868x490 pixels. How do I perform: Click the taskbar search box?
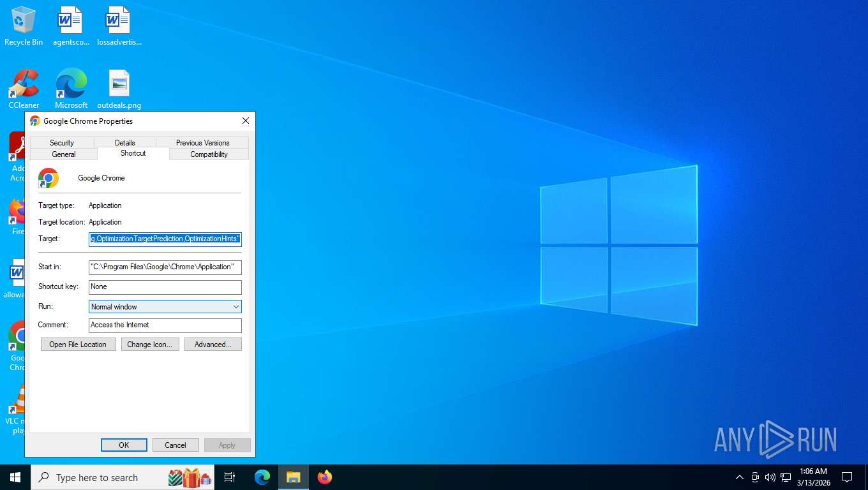pos(123,477)
